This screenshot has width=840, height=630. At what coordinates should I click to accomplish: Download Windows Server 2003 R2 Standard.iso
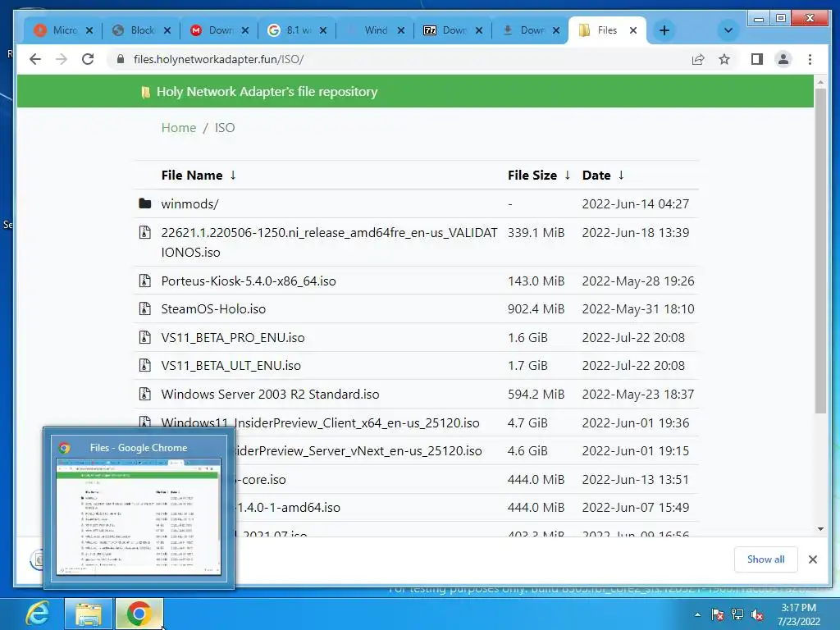point(270,395)
